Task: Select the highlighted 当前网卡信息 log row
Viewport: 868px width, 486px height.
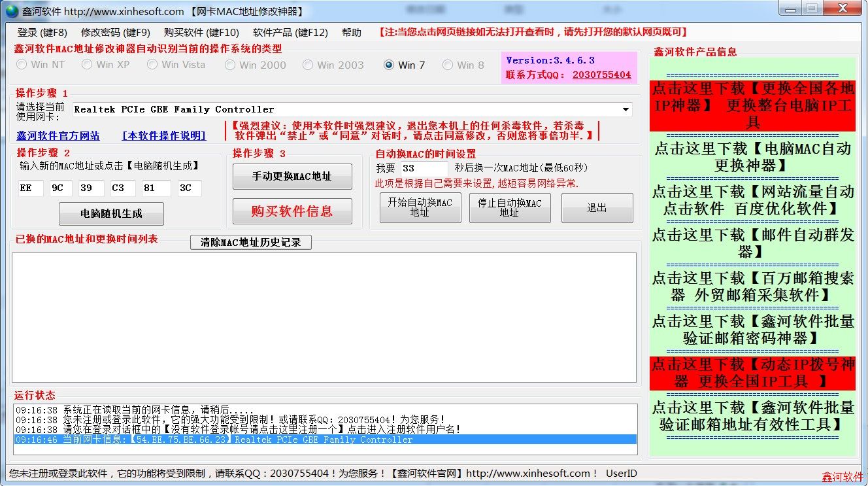Action: (325, 440)
